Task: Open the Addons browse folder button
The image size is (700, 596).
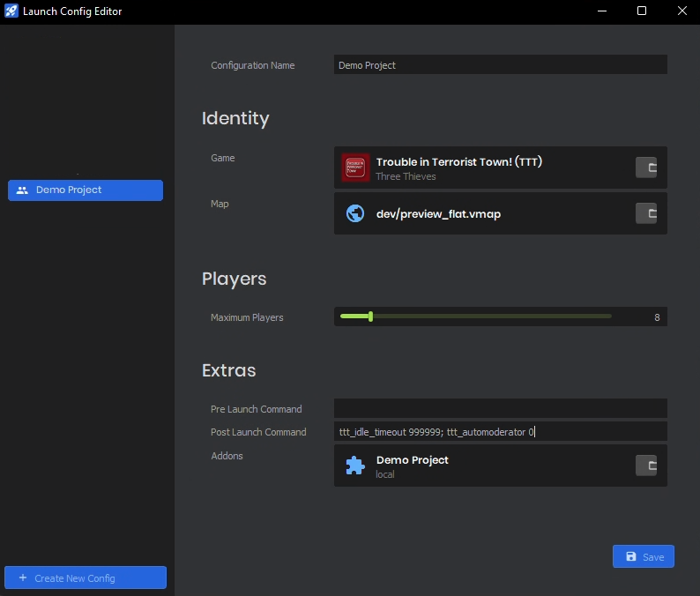Action: coord(646,466)
